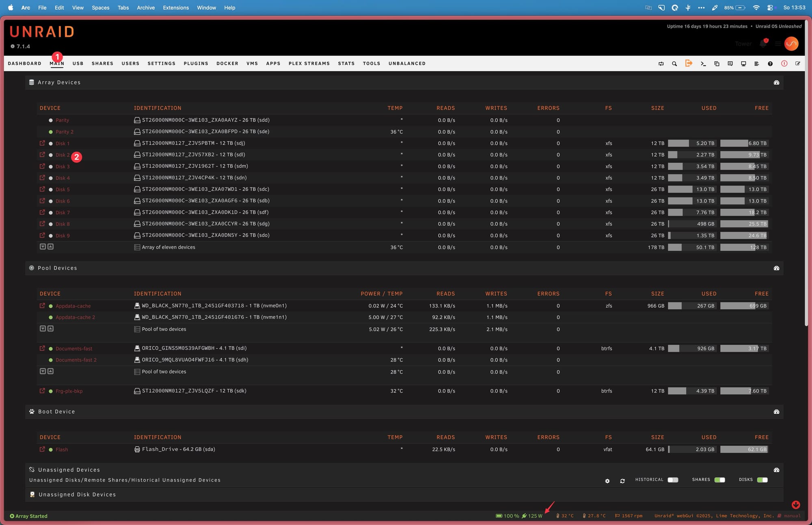The width and height of the screenshot is (812, 525).
Task: Click Unassigned Devices settings gear icon
Action: tap(607, 481)
